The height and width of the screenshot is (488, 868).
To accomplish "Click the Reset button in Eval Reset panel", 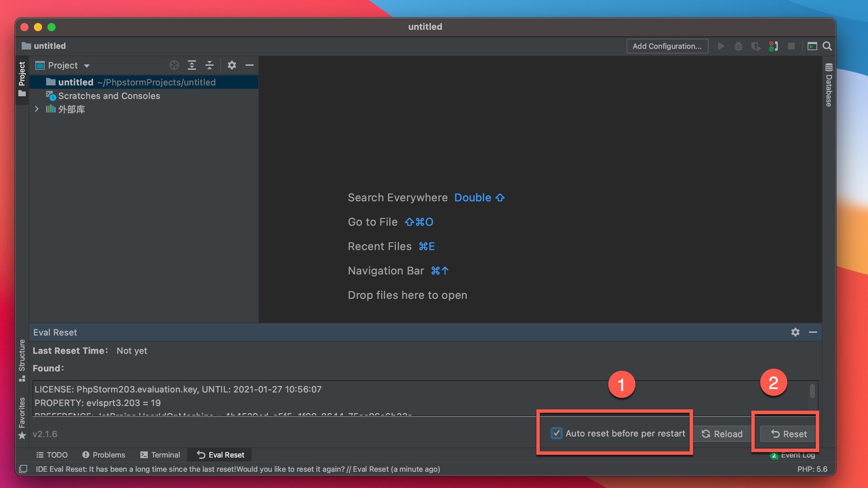I will [788, 434].
